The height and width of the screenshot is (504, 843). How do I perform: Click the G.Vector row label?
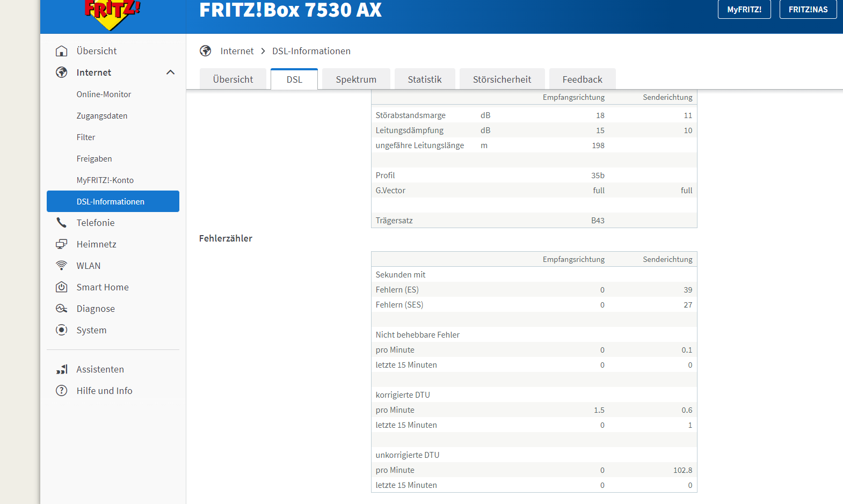pos(390,191)
